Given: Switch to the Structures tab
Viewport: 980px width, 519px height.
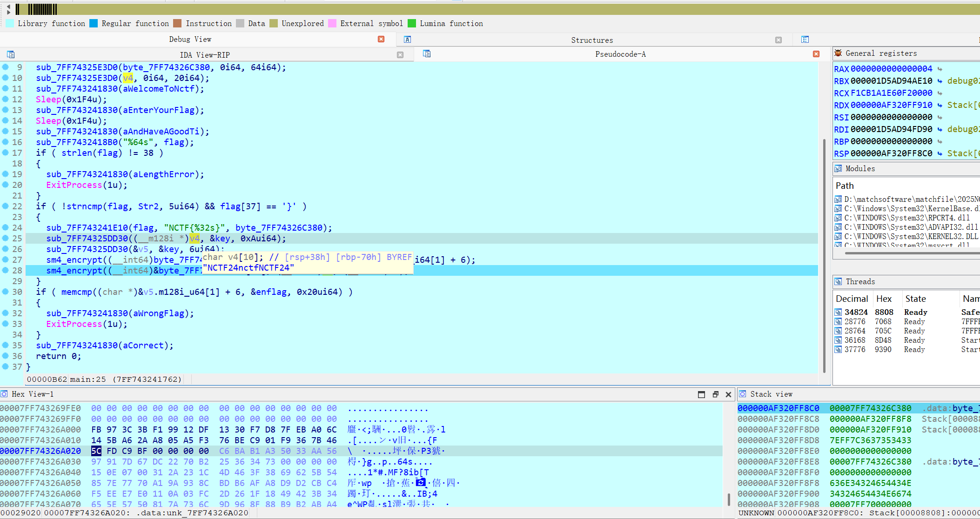Looking at the screenshot, I should pos(592,40).
